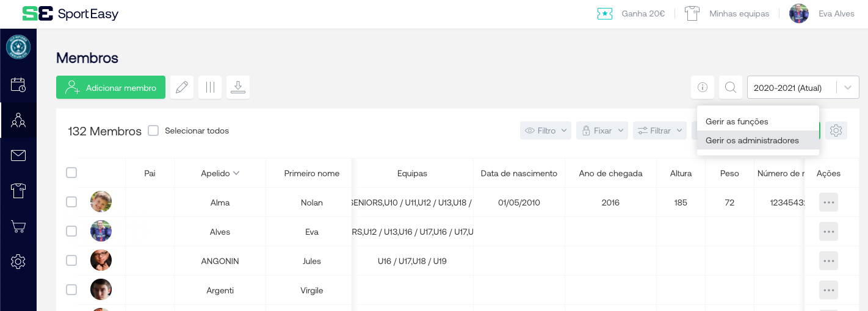The height and width of the screenshot is (311, 868).
Task: Click the pencil edit icon button
Action: (181, 88)
